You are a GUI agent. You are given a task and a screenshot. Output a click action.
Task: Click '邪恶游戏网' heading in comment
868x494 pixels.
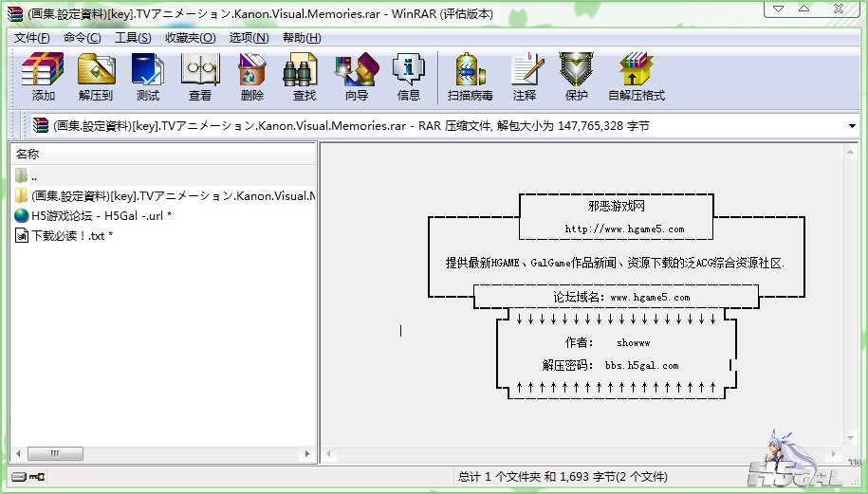point(616,207)
